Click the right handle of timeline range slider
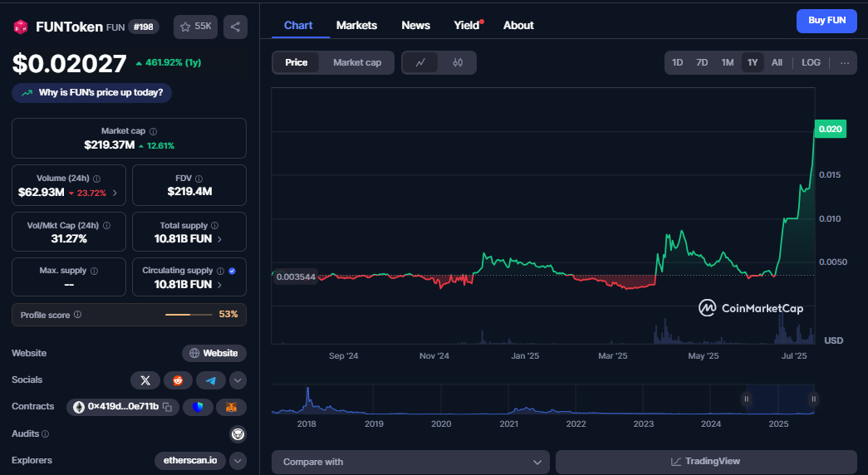 pos(813,399)
